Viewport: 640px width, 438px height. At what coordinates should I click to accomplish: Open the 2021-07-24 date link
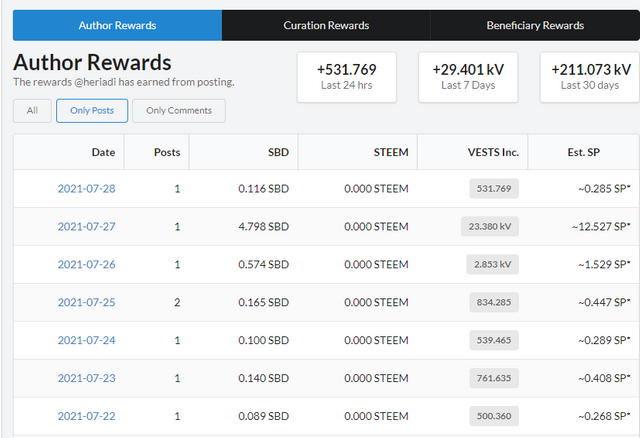(x=87, y=340)
